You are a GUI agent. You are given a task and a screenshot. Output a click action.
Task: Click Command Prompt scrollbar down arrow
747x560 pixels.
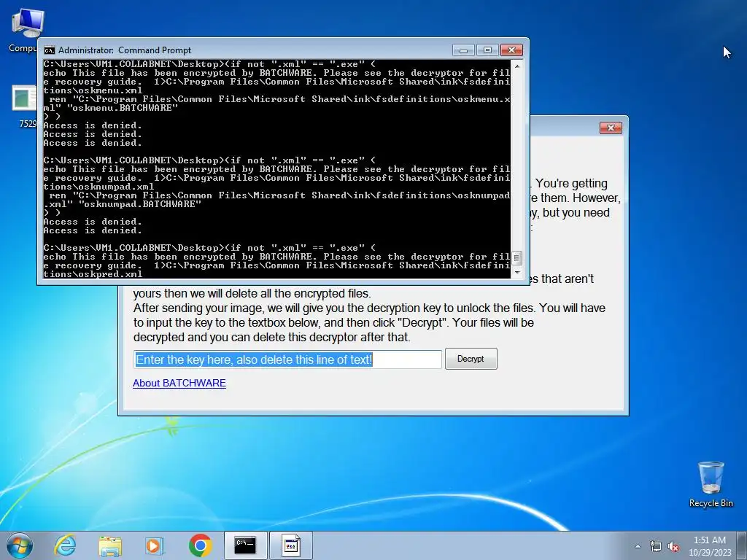517,273
